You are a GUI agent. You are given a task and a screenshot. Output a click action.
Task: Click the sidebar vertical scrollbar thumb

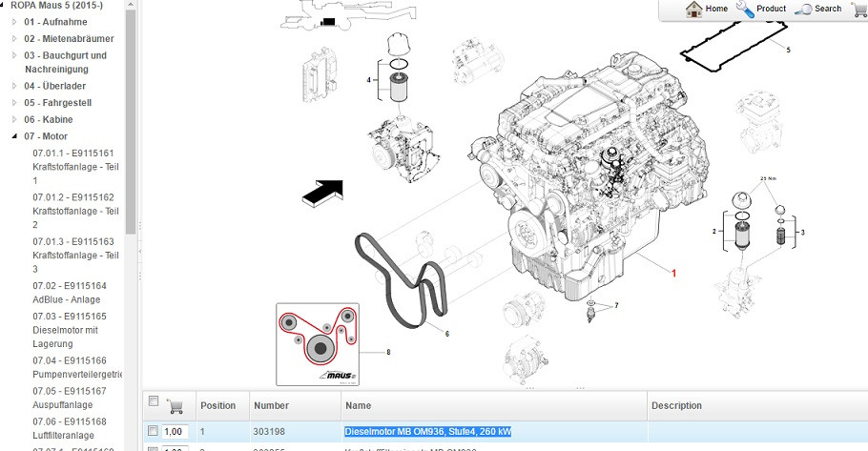pos(130,122)
